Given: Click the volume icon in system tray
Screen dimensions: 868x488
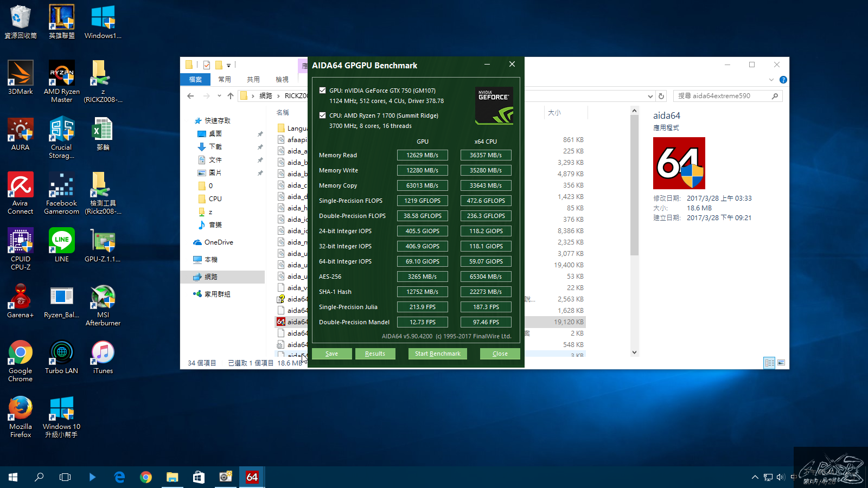Looking at the screenshot, I should pos(781,477).
